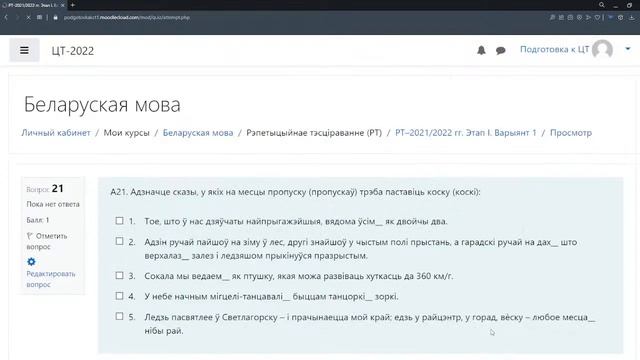Click the ЦТ-2022 site title
The height and width of the screenshot is (360, 640).
click(x=73, y=51)
